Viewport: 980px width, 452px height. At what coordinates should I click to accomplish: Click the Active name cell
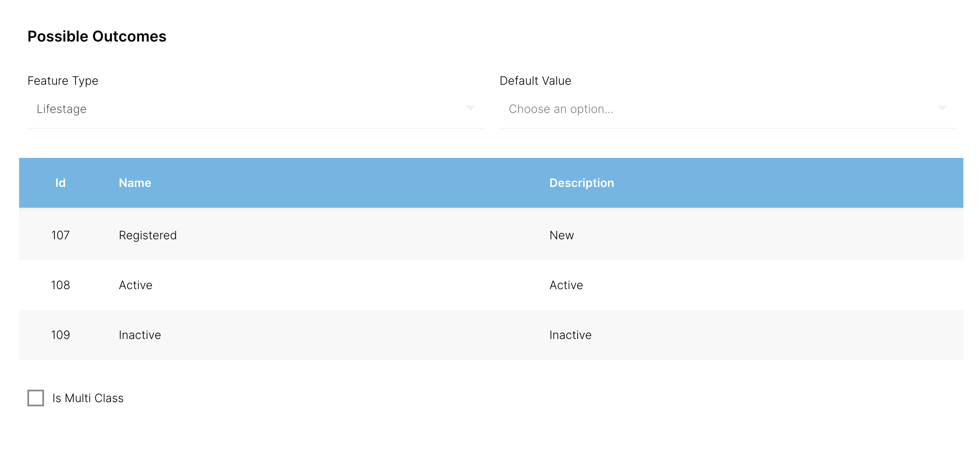click(136, 285)
